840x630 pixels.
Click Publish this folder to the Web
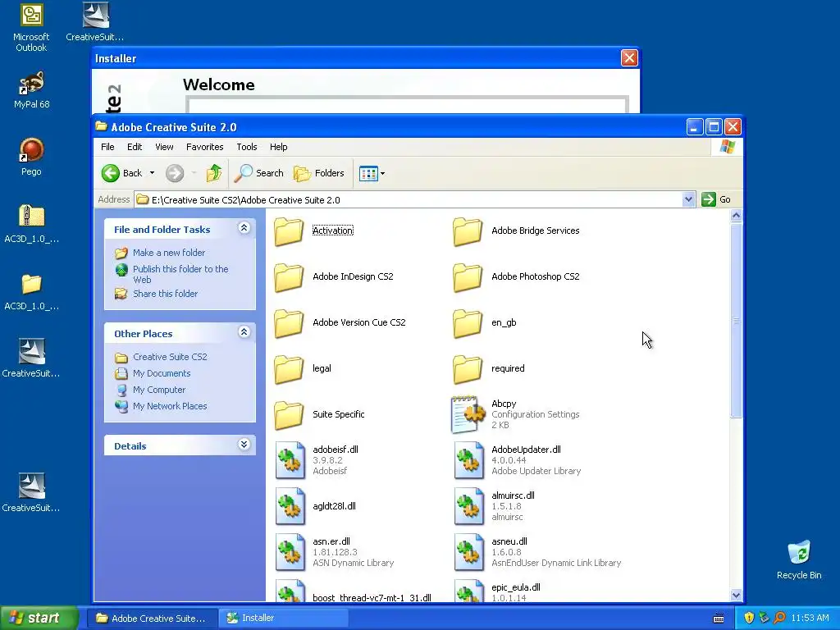(x=180, y=274)
